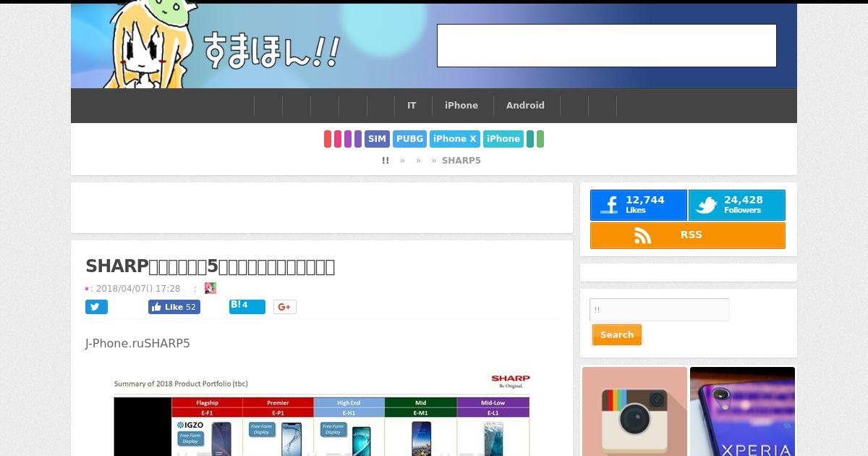Viewport: 868px width, 456px height.
Task: Select the SIM tag pill
Action: click(x=377, y=139)
